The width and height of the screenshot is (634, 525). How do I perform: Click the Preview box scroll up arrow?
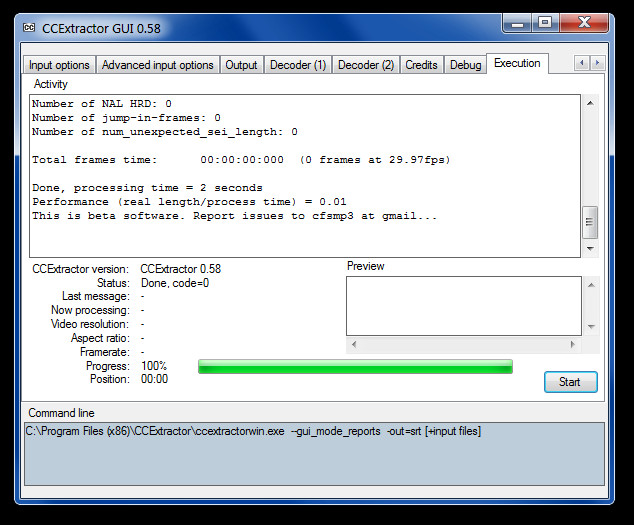click(x=591, y=285)
